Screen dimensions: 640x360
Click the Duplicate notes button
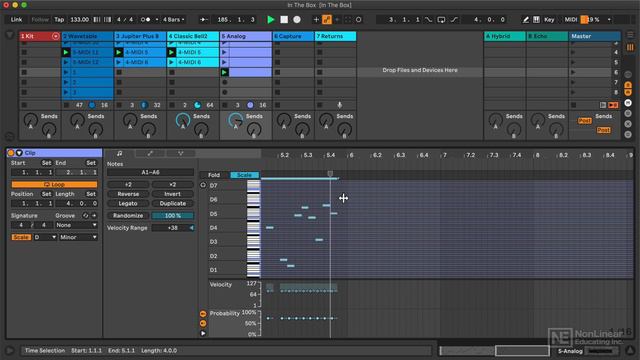[172, 203]
